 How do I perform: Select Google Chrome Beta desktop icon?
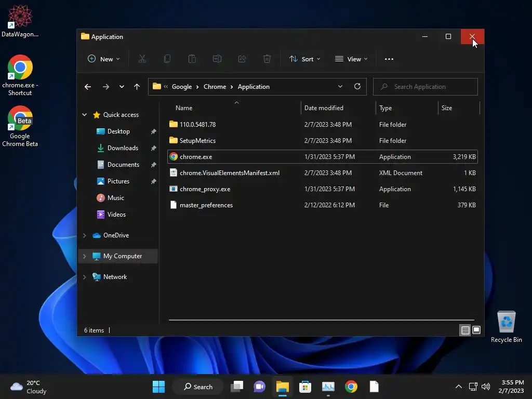click(x=20, y=126)
